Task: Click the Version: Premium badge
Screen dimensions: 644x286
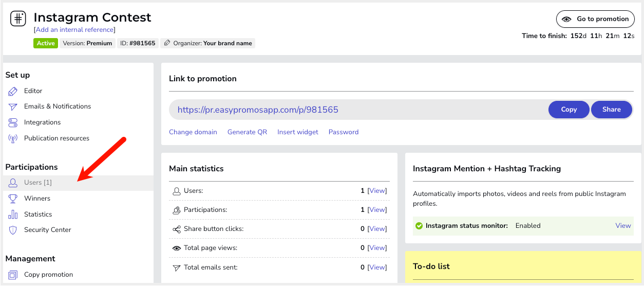Action: pyautogui.click(x=87, y=43)
